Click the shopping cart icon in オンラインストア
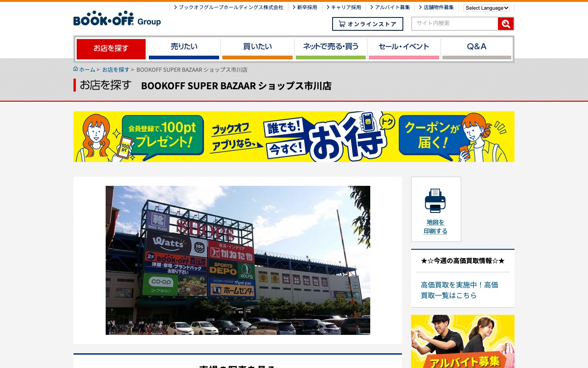 coord(342,23)
